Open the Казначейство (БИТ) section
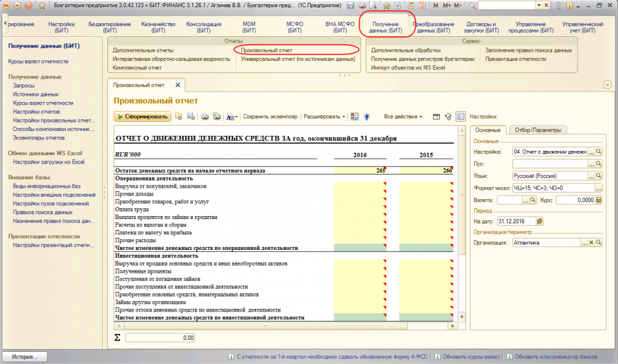The height and width of the screenshot is (364, 618). [x=158, y=27]
